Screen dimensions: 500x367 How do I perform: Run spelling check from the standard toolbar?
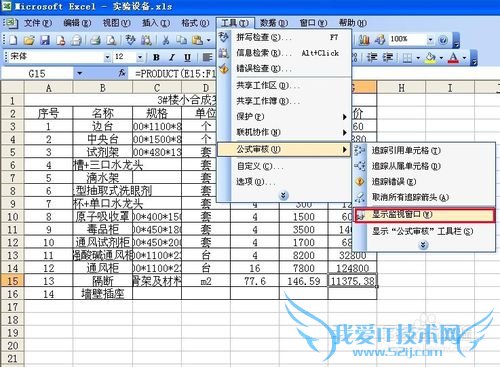[130, 40]
